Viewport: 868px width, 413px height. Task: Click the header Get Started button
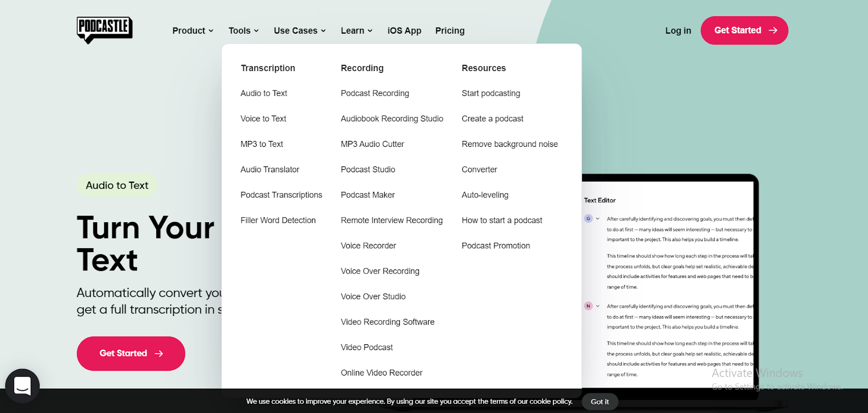pos(744,30)
